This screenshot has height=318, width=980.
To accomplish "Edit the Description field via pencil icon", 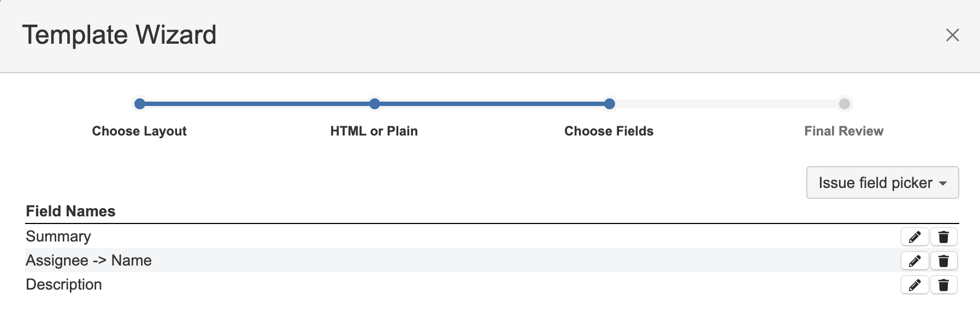I will pyautogui.click(x=914, y=285).
